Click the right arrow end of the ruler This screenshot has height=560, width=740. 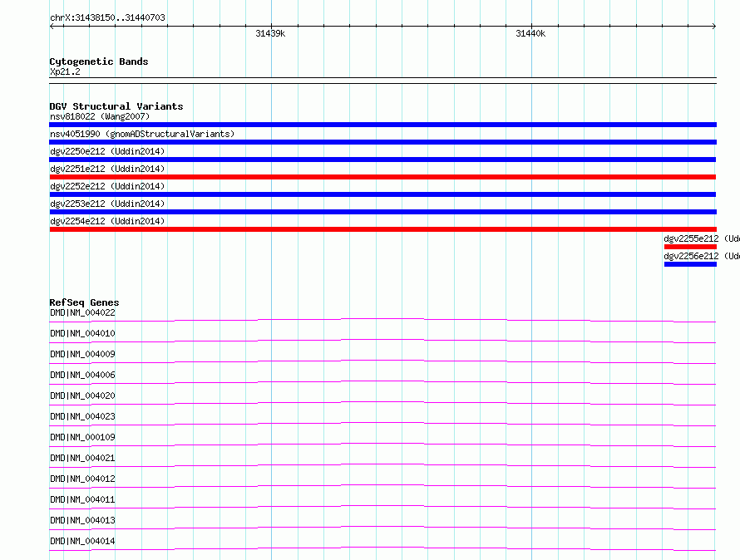pos(714,27)
